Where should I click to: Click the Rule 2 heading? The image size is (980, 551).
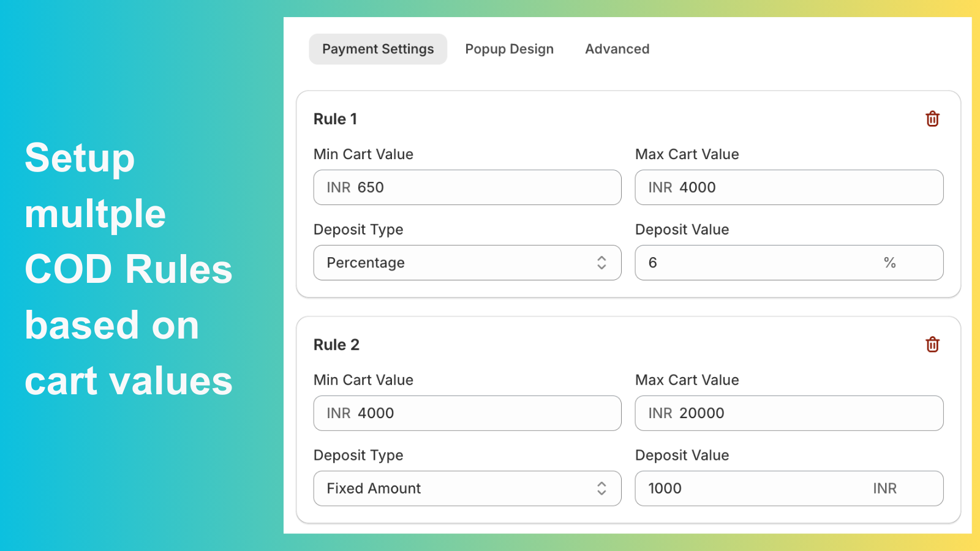click(337, 344)
